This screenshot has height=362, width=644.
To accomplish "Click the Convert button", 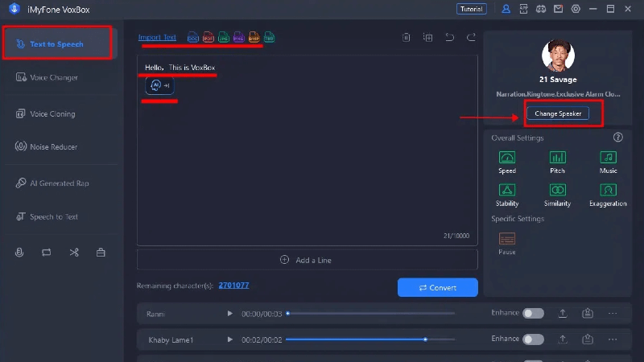I will 437,287.
